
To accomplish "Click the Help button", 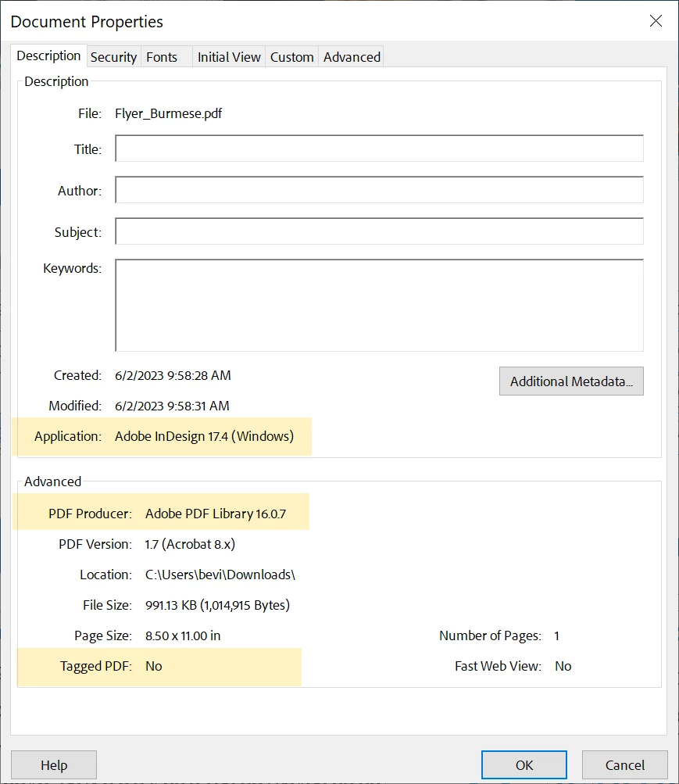I will click(x=54, y=765).
